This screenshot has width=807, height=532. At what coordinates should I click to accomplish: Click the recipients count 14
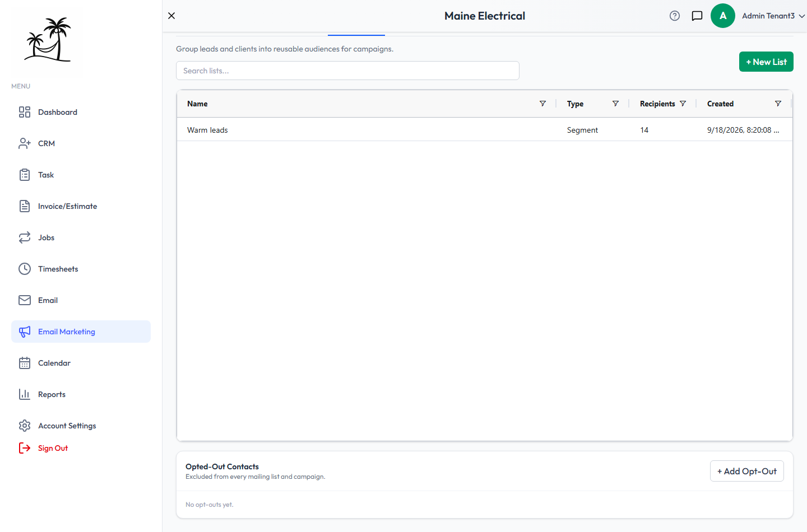click(x=644, y=130)
